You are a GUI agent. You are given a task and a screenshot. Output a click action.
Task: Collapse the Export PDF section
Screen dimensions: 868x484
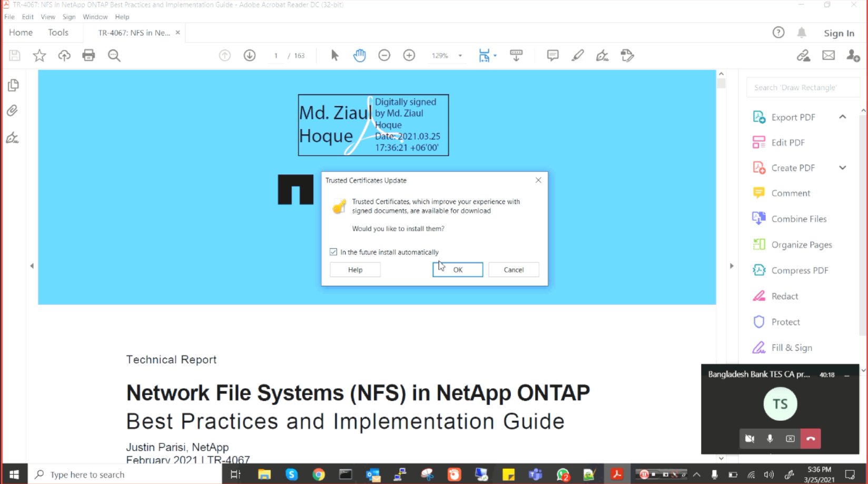[x=842, y=117]
